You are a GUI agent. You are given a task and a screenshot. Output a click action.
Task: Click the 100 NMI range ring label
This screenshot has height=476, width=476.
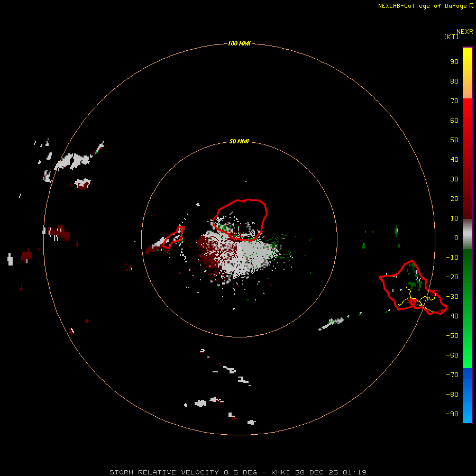click(x=239, y=43)
